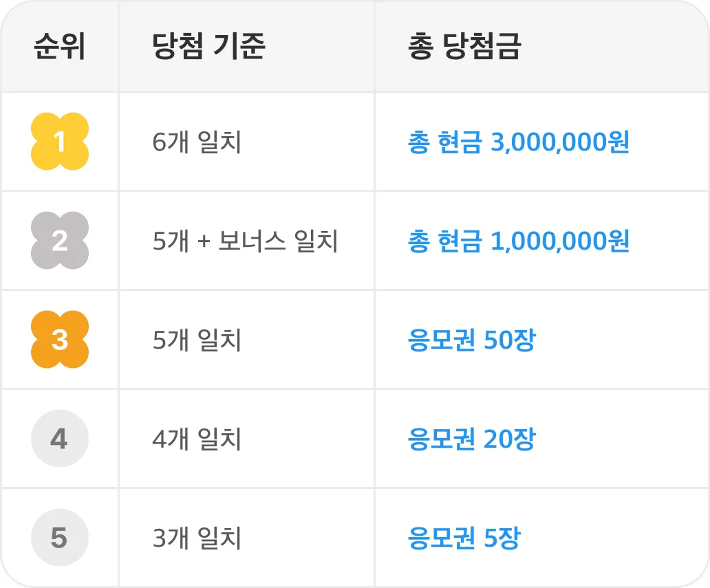Click the 5개 일치 criteria text
Viewport: 710px width, 588px height.
point(197,340)
